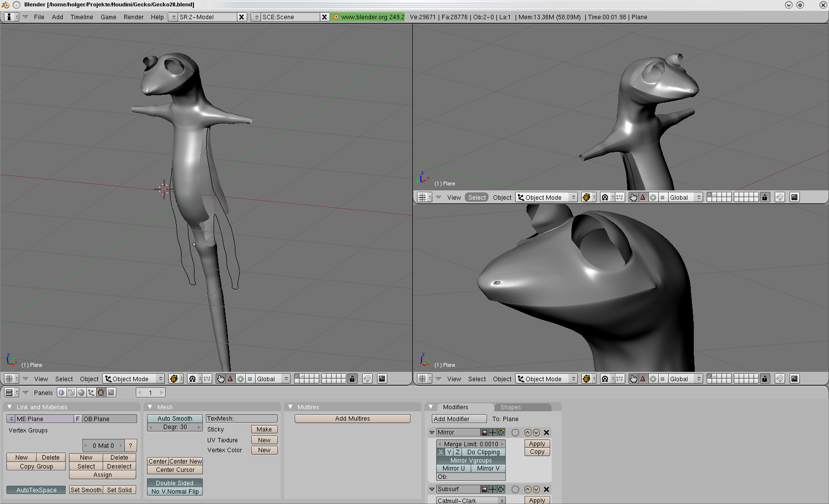Collapse the Mesh panel
829x504 pixels.
[150, 407]
